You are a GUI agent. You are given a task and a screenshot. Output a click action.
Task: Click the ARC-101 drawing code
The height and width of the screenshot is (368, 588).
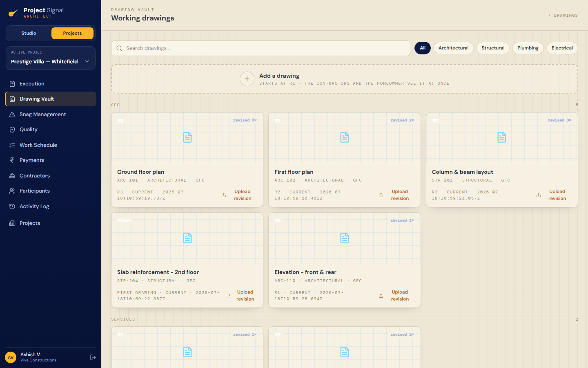(x=128, y=180)
